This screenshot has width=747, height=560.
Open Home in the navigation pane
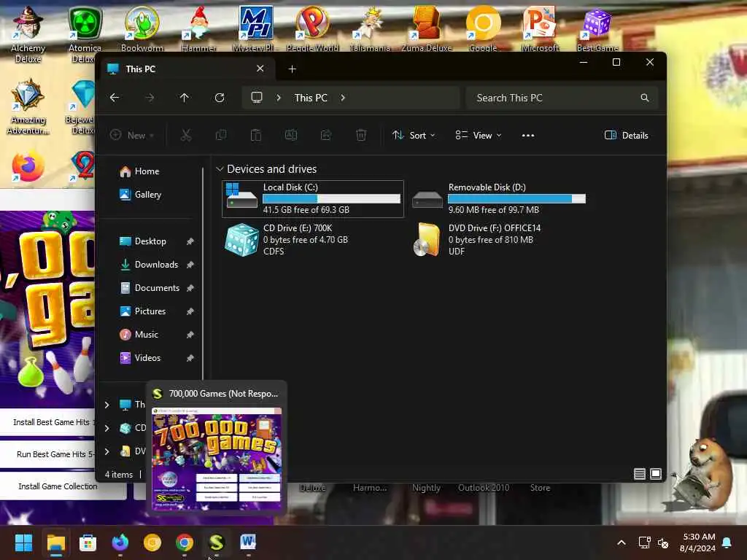[147, 171]
